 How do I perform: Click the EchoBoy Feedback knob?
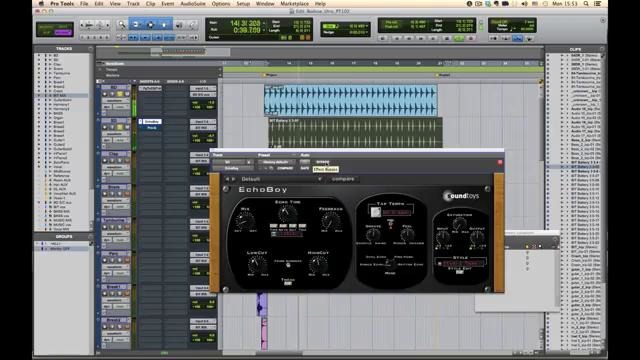331,221
